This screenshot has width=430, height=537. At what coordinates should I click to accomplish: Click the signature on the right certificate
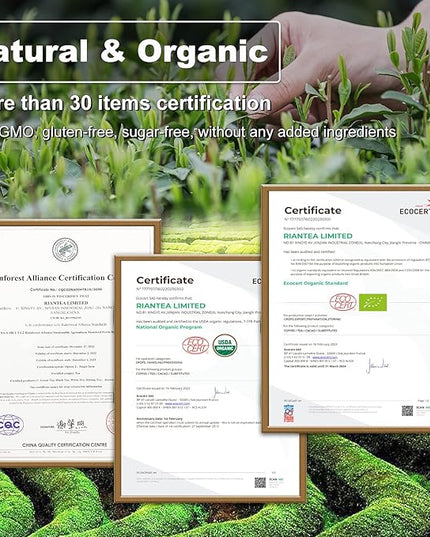point(377,366)
